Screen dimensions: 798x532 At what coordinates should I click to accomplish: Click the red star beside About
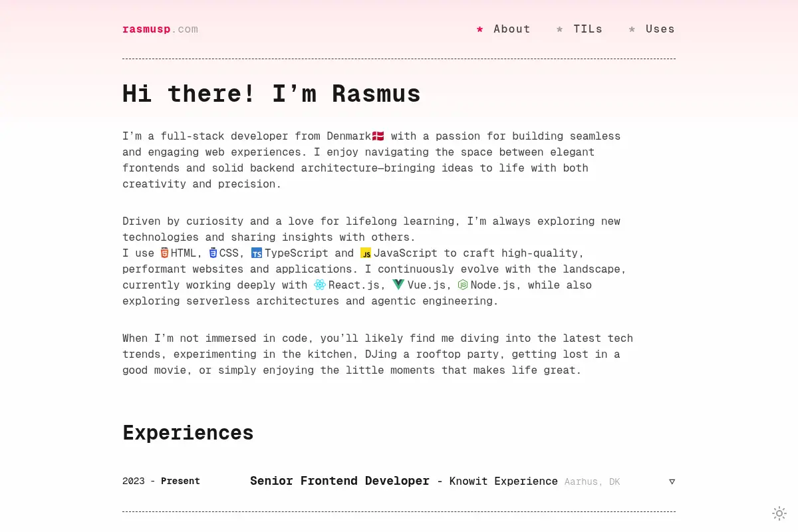point(480,29)
